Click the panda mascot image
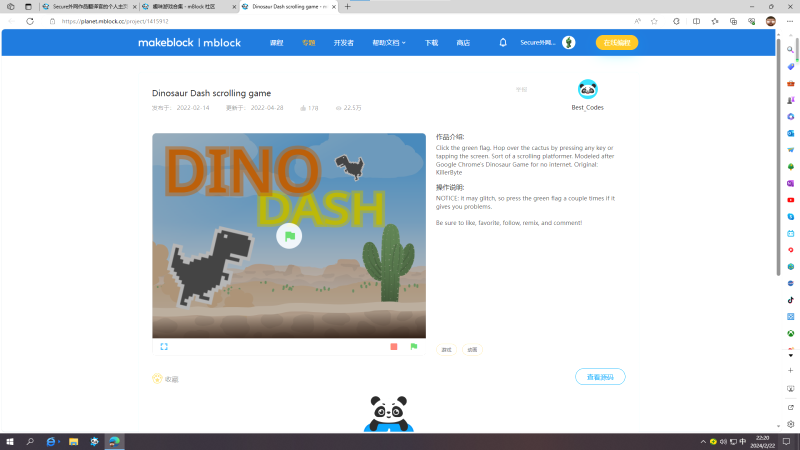800x450 pixels. [389, 413]
